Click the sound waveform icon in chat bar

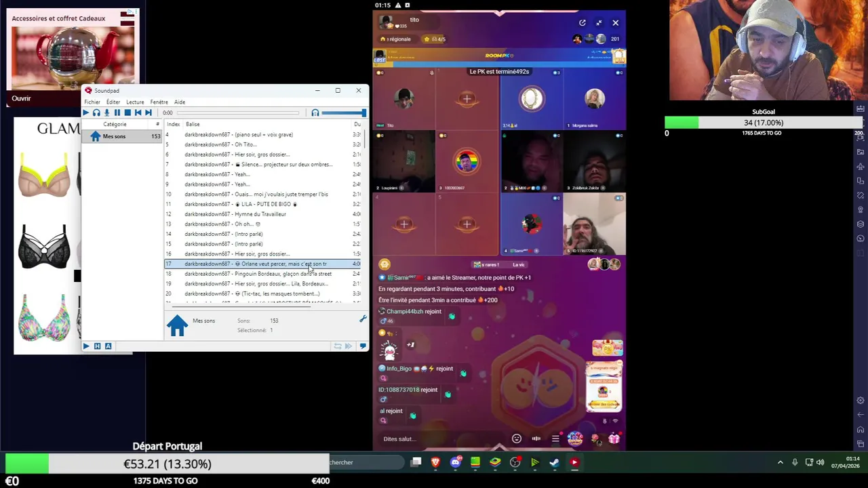tap(536, 439)
